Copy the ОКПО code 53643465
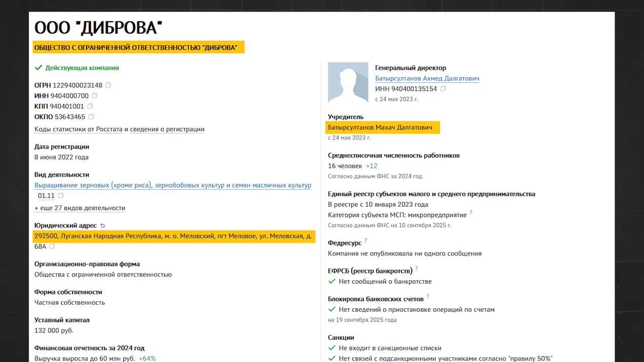This screenshot has width=644, height=362. [92, 117]
